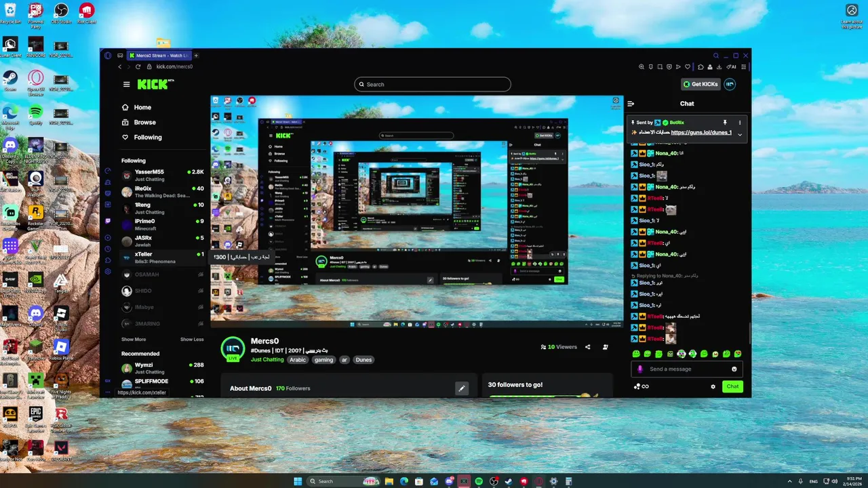Image resolution: width=868 pixels, height=488 pixels.
Task: Open Spotify from the taskbar
Action: point(479,481)
